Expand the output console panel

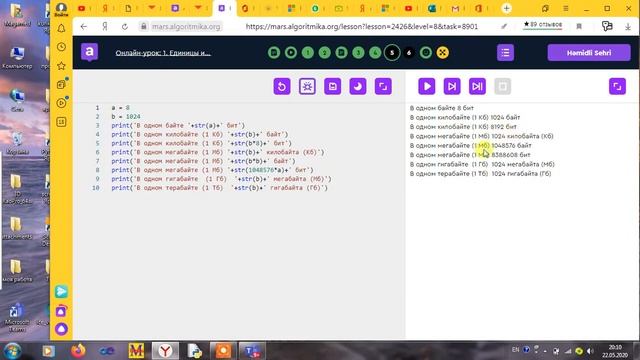(617, 87)
